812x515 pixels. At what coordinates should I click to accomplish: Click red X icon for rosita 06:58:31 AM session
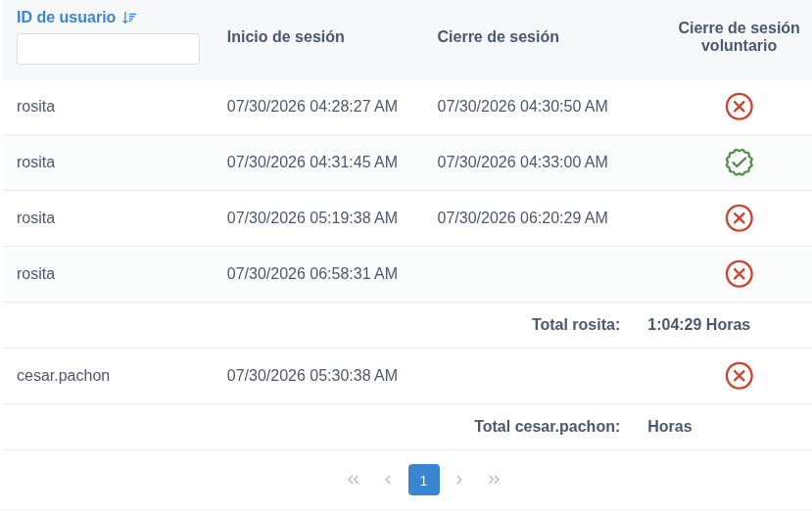click(739, 274)
